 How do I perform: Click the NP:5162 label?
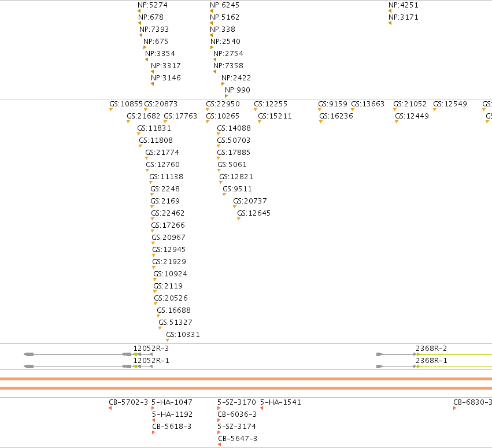coord(225,17)
